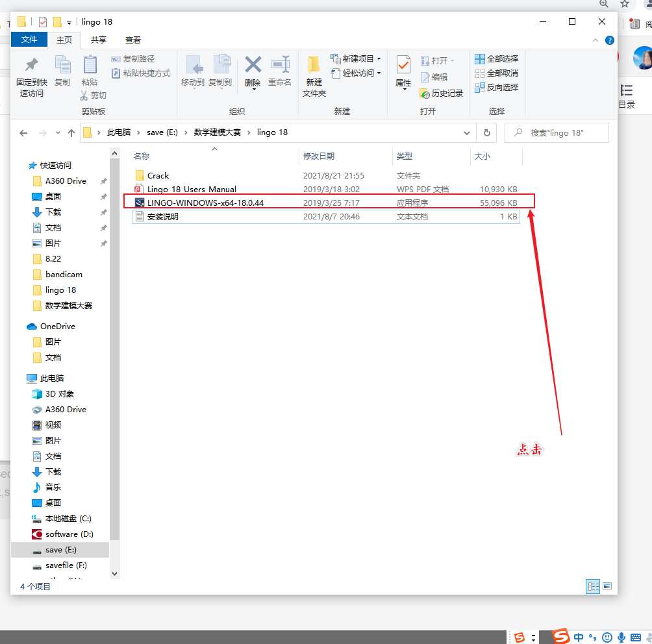Image resolution: width=652 pixels, height=644 pixels.
Task: Click the navigation pane scrollbar down arrow
Action: (115, 574)
